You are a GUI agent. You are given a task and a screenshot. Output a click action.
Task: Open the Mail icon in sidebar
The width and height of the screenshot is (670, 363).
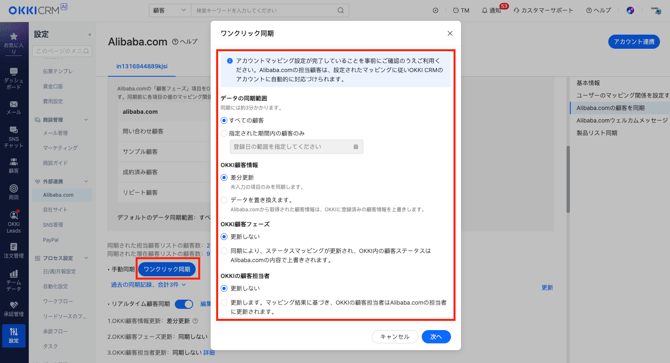coord(14,104)
